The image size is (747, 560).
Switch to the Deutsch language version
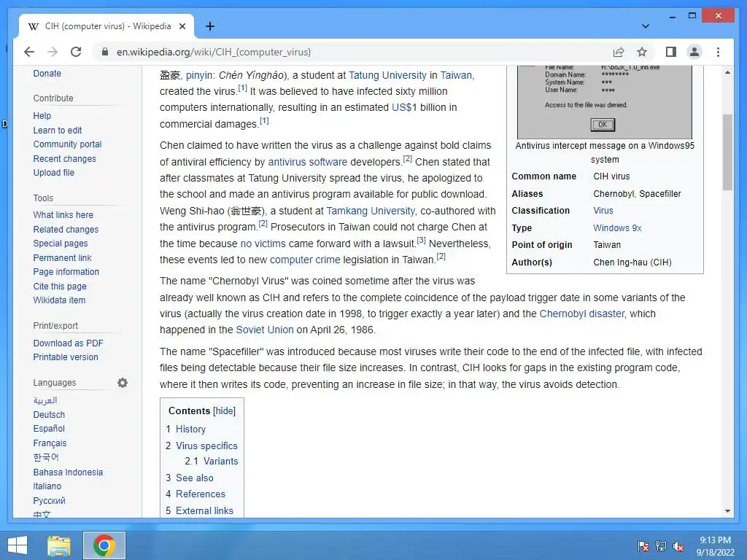tap(49, 415)
